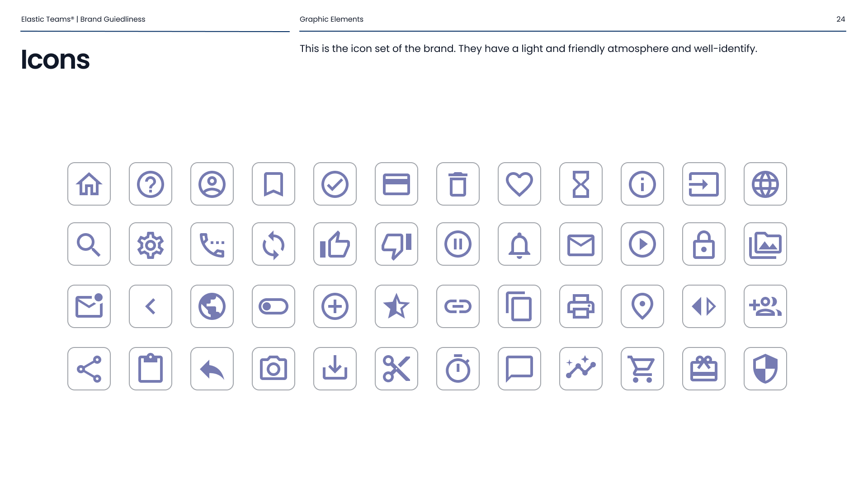Image resolution: width=868 pixels, height=488 pixels.
Task: Click the pause circle icon
Action: click(458, 244)
